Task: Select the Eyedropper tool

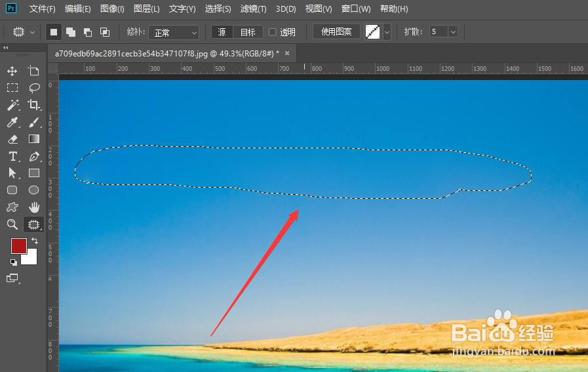Action: (12, 122)
